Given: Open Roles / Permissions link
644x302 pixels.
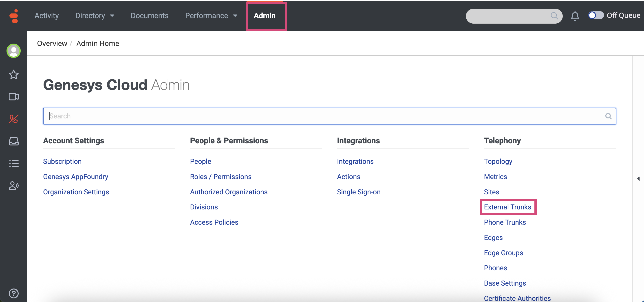Looking at the screenshot, I should click(x=221, y=177).
